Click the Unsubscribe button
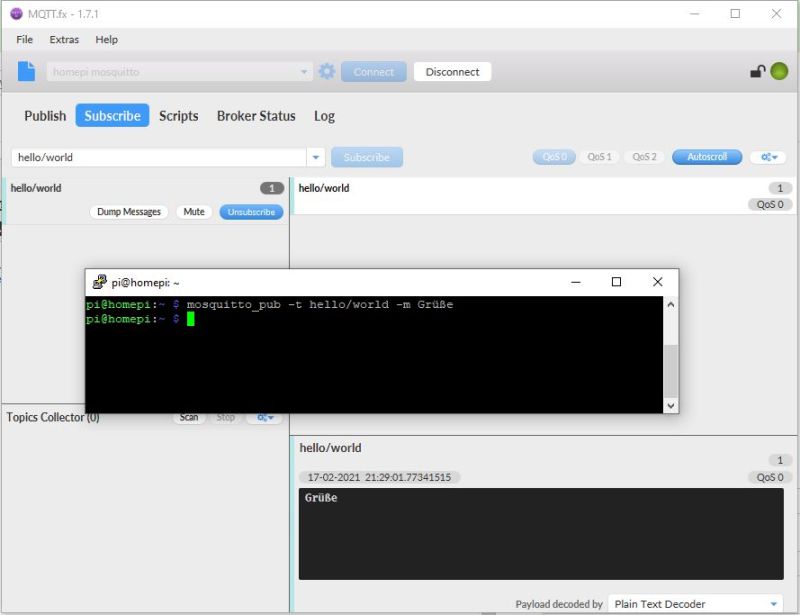The height and width of the screenshot is (615, 800). click(x=252, y=212)
